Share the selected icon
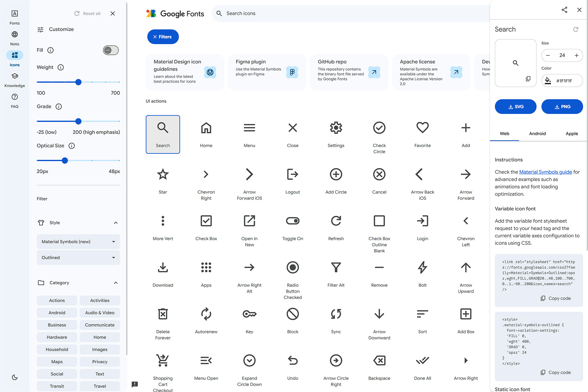This screenshot has width=588, height=392. [x=564, y=10]
